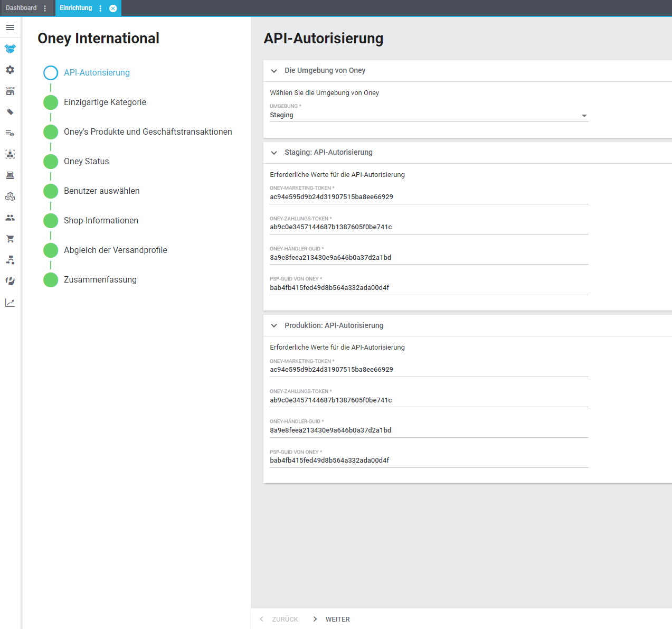The image size is (672, 629).
Task: Open the Shop icon in sidebar
Action: 10,91
